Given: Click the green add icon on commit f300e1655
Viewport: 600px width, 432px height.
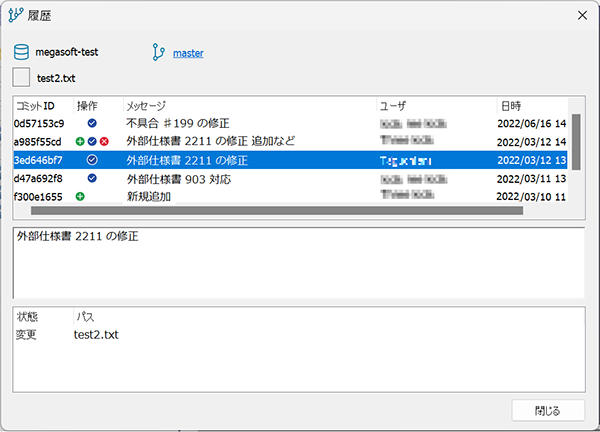Looking at the screenshot, I should [80, 197].
